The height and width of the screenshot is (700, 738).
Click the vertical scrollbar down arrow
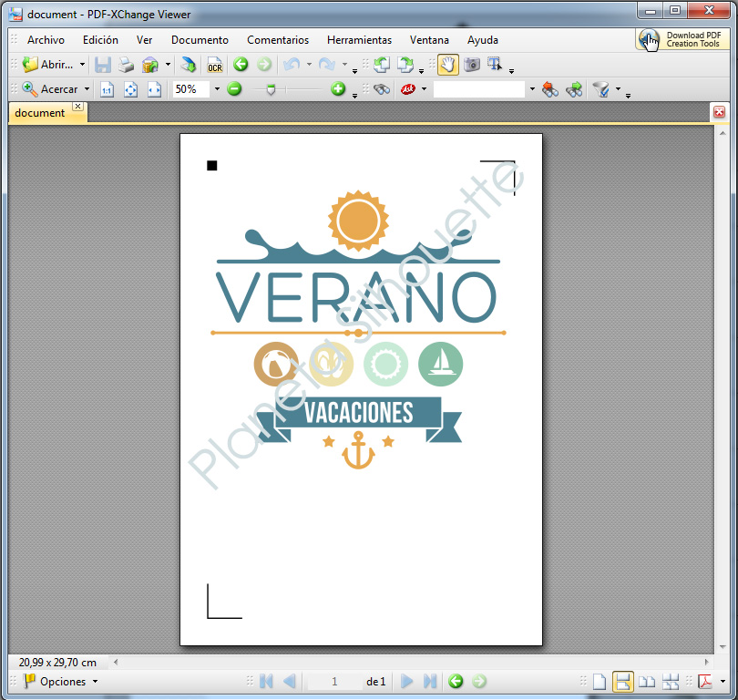pos(723,647)
